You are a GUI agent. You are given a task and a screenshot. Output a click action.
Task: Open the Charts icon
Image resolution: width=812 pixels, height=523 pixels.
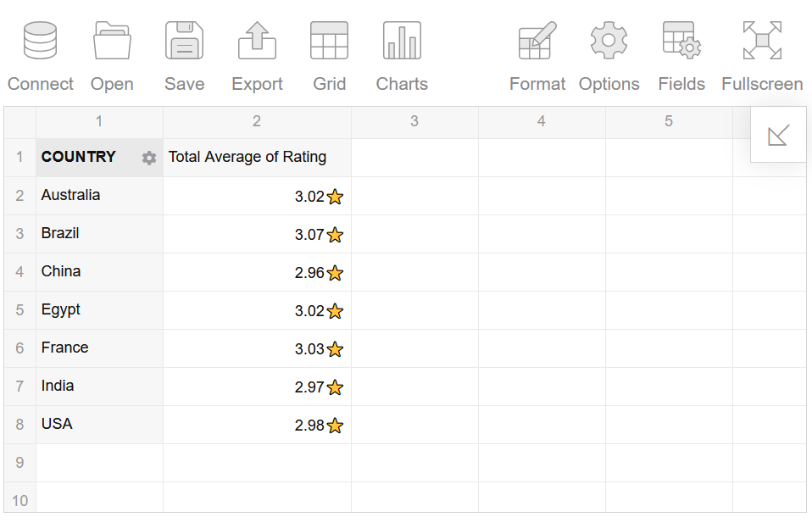401,40
